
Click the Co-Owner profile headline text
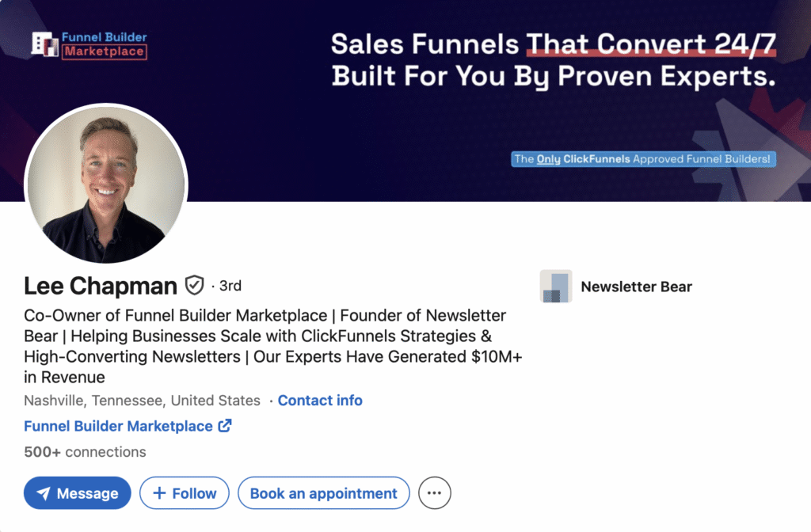265,346
